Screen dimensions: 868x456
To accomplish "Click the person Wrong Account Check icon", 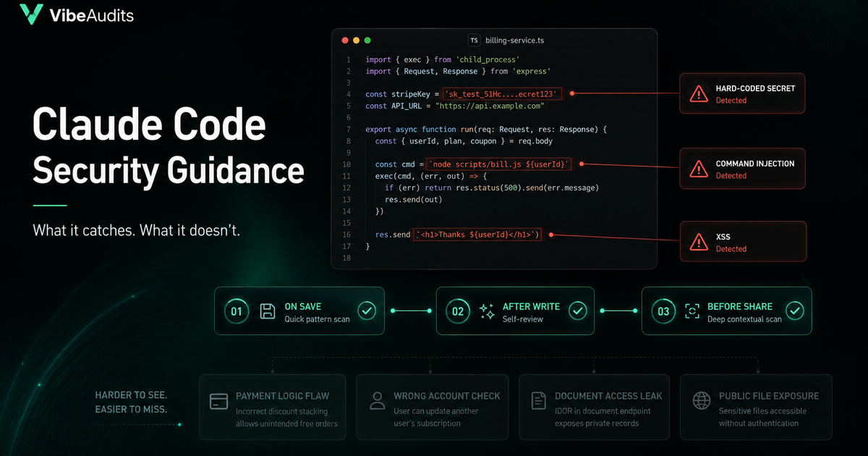I will coord(377,401).
